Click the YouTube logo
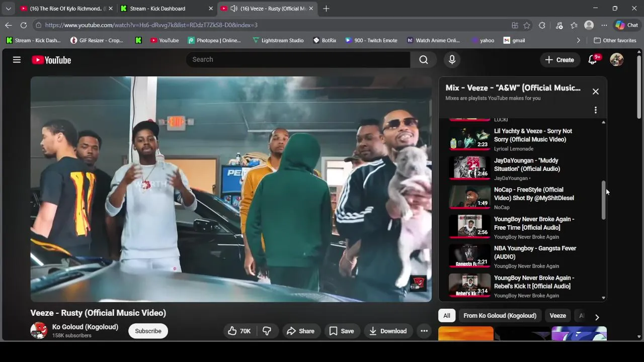Screen dimensions: 644x362 (x=51, y=60)
